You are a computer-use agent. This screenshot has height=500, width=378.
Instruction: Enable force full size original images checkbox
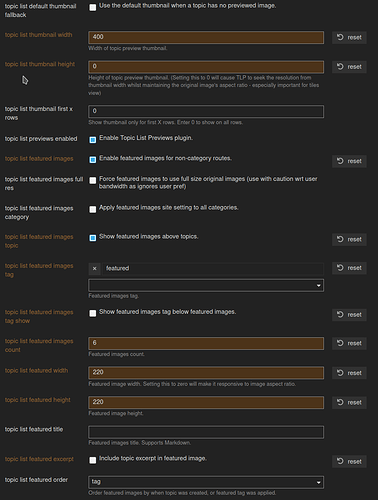click(x=93, y=180)
